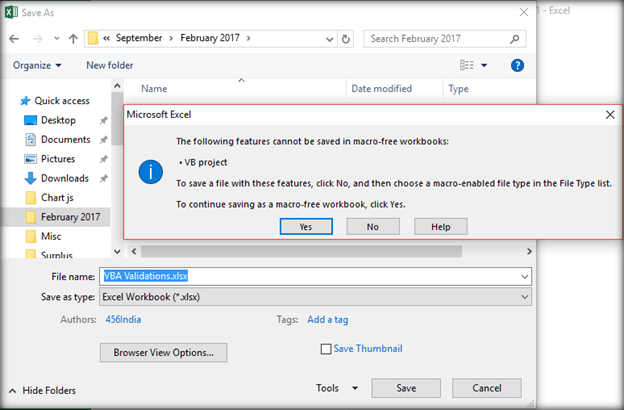Sort files by Name column
The height and width of the screenshot is (410, 624).
154,88
